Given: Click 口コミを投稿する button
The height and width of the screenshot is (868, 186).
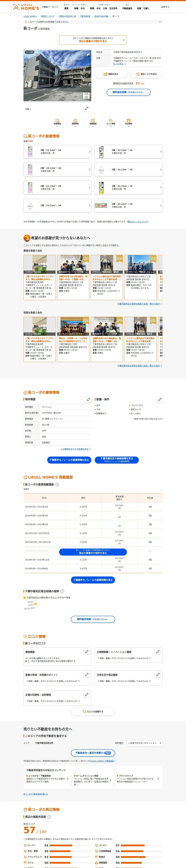Looking at the screenshot, I should pyautogui.click(x=93, y=711).
